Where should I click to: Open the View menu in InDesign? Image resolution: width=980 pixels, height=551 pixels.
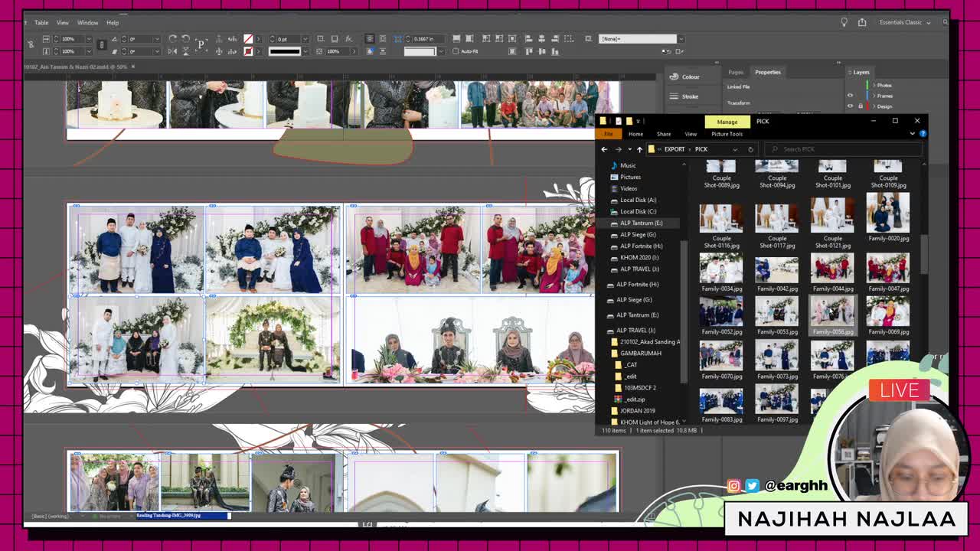pyautogui.click(x=62, y=23)
